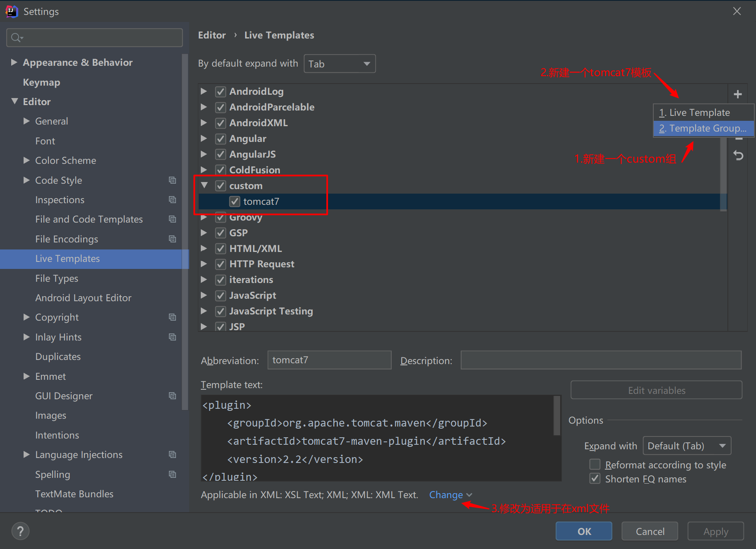Click the project-level icon beside Copyright

coord(172,317)
